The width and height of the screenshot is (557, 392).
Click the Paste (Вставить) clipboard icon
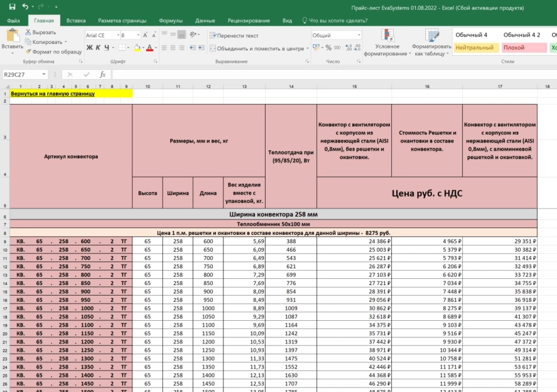point(12,35)
